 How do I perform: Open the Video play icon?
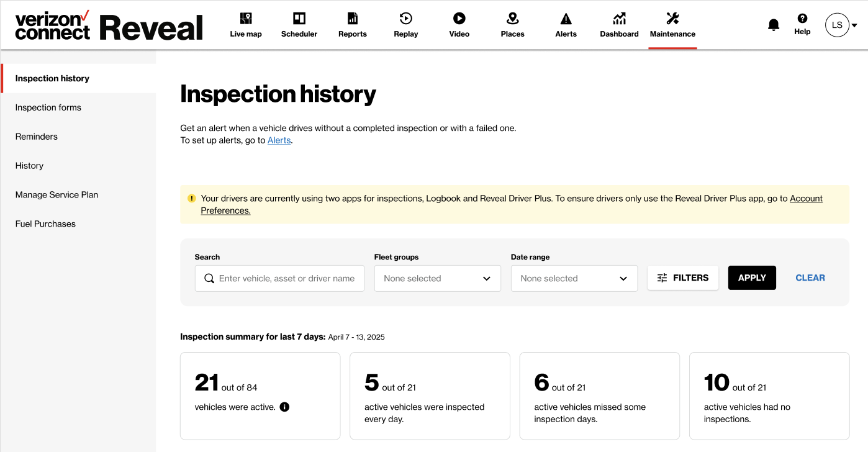click(x=459, y=19)
